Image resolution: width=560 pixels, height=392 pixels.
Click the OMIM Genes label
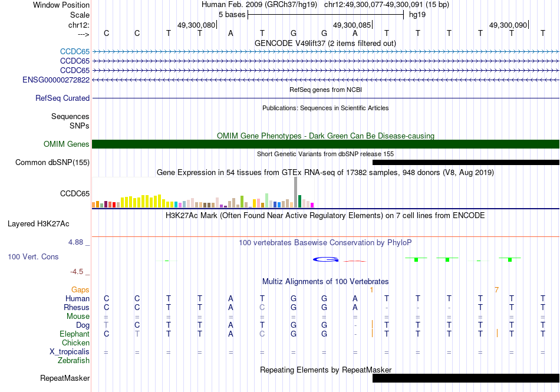click(x=67, y=144)
